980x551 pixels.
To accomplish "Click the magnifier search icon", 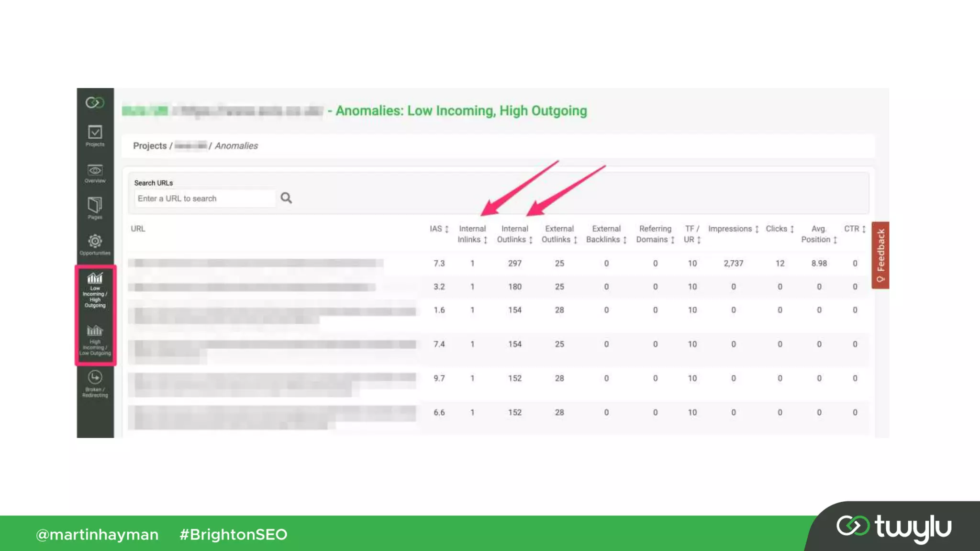I will pos(286,198).
